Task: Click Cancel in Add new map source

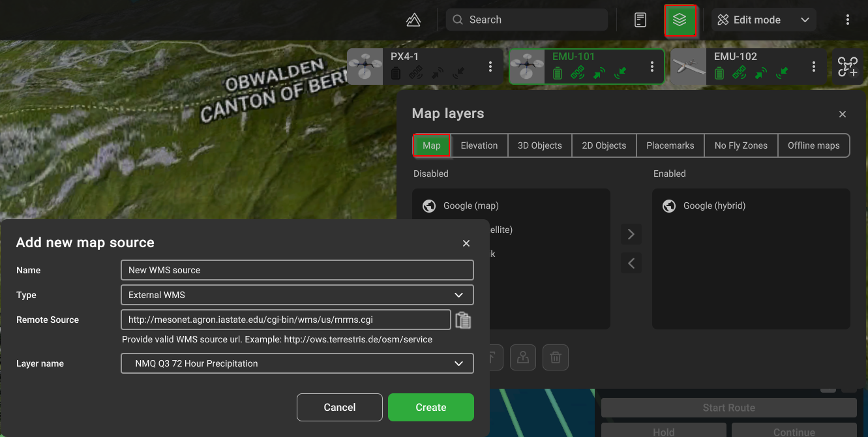Action: pyautogui.click(x=339, y=407)
